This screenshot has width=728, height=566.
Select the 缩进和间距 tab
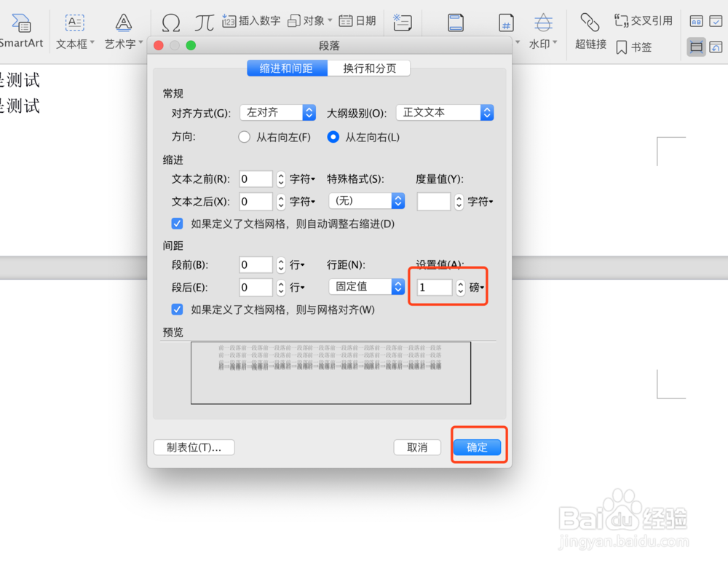(x=286, y=67)
